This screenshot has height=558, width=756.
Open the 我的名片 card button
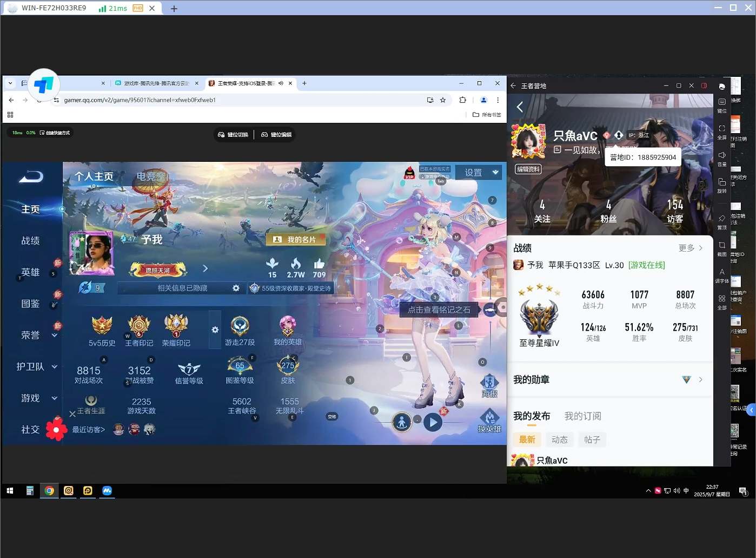(296, 239)
